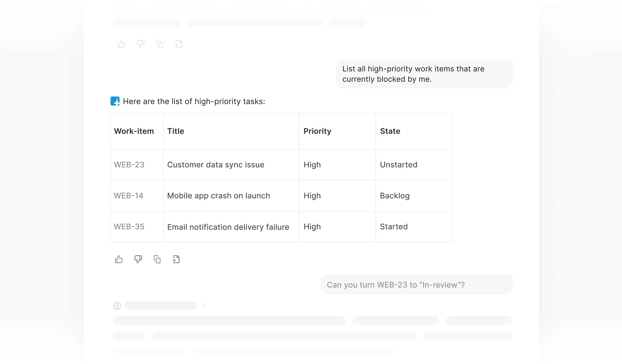
Task: Open work item WEB-23
Action: pos(129,165)
